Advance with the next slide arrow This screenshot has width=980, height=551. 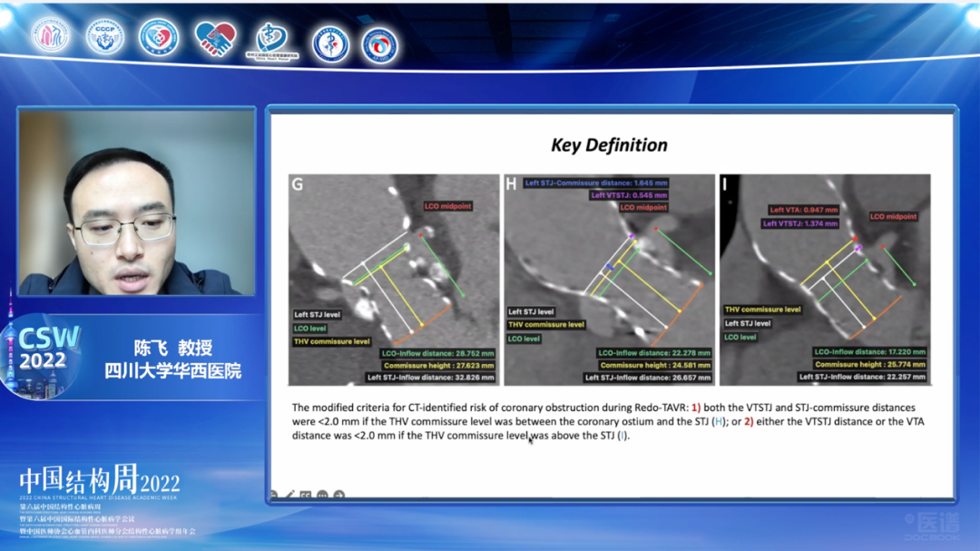(338, 496)
